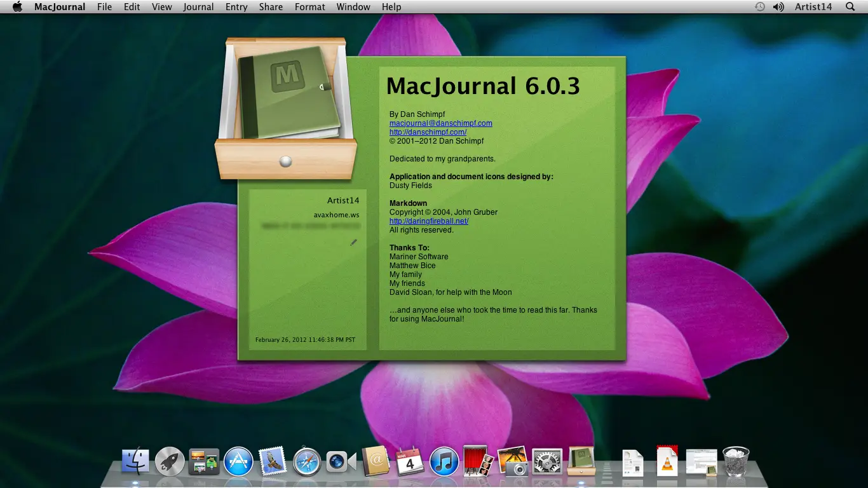Open the Help menu
This screenshot has width=868, height=488.
(x=391, y=7)
